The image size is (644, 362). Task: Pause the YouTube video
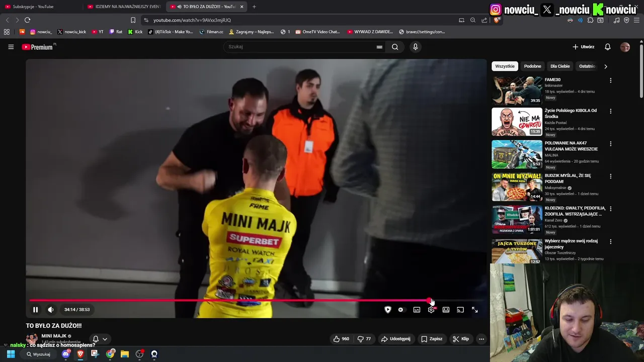click(x=35, y=310)
